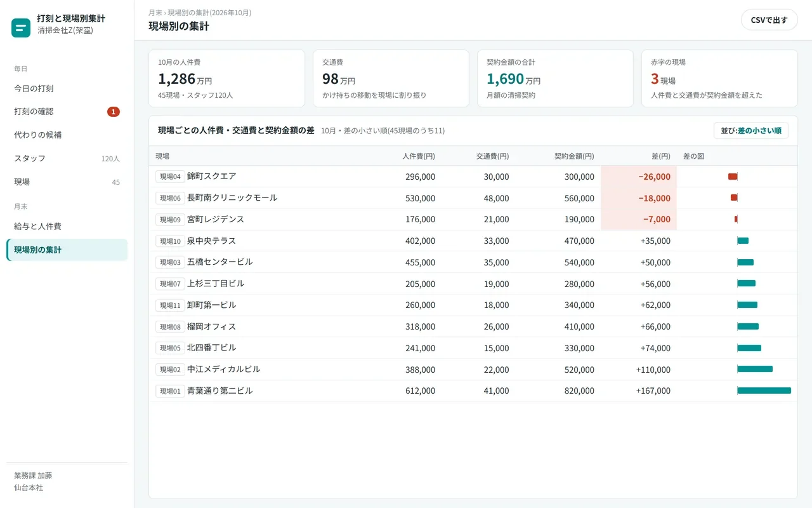
Task: Click the 現場 column header
Action: click(162, 156)
